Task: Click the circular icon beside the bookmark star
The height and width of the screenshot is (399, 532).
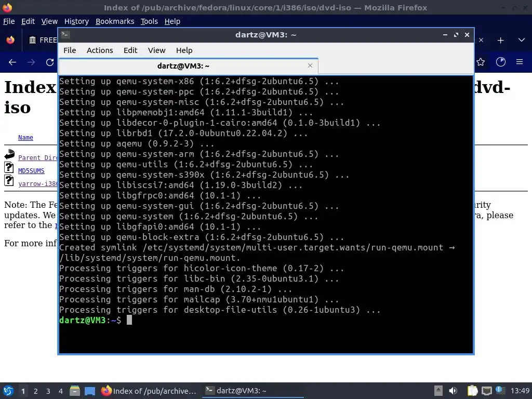Action: (500, 62)
